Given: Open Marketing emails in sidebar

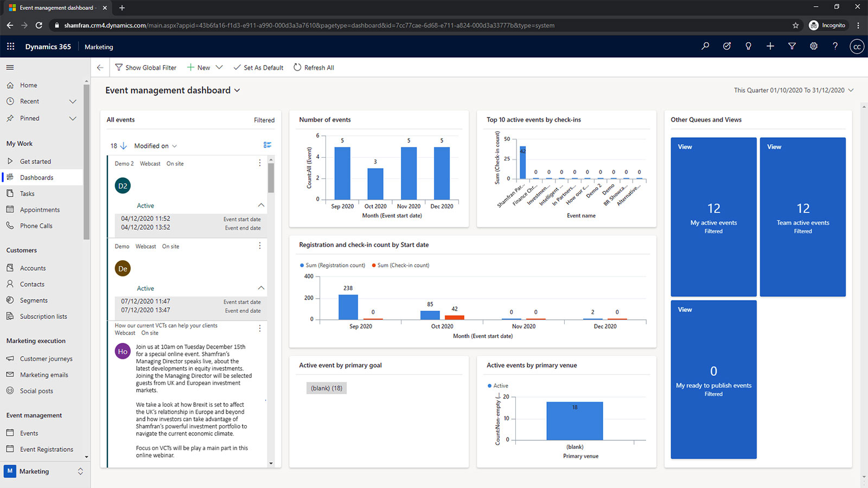Looking at the screenshot, I should (43, 375).
